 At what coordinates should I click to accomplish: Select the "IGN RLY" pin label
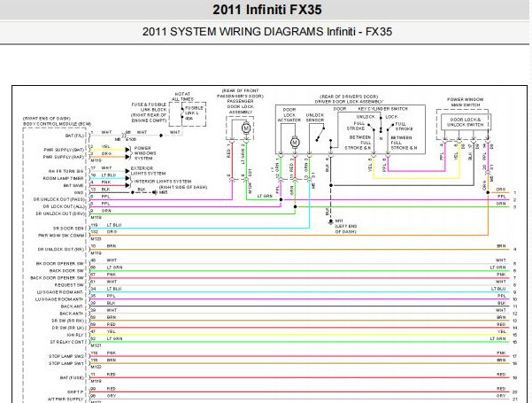74,335
